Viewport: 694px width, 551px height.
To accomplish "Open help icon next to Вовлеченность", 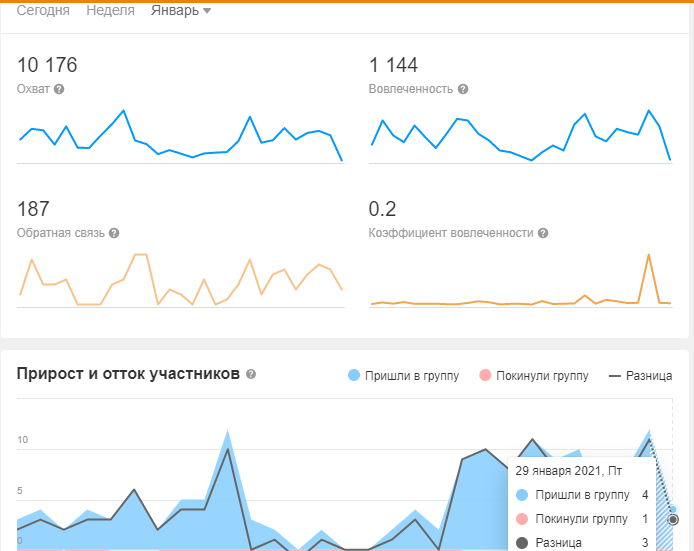I will click(463, 89).
